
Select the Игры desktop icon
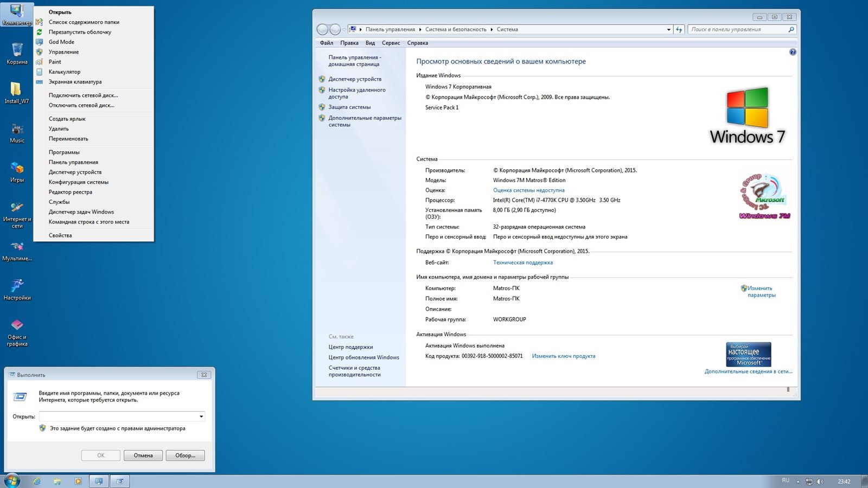pos(17,172)
